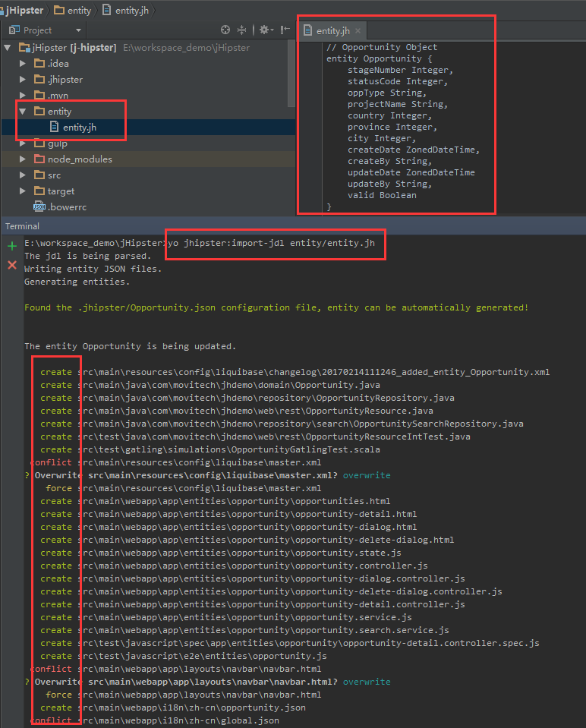Hide the Project tool window
Screen dimensions: 586x728
point(285,30)
